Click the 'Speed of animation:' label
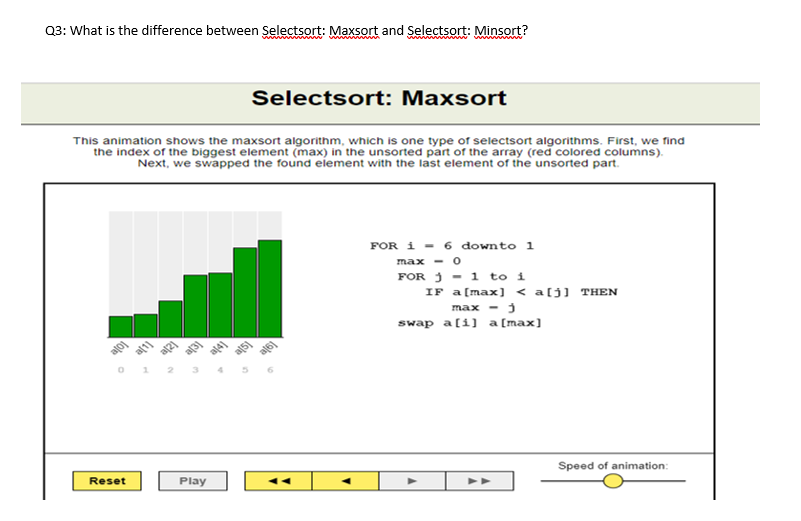The height and width of the screenshot is (521, 801). click(612, 465)
